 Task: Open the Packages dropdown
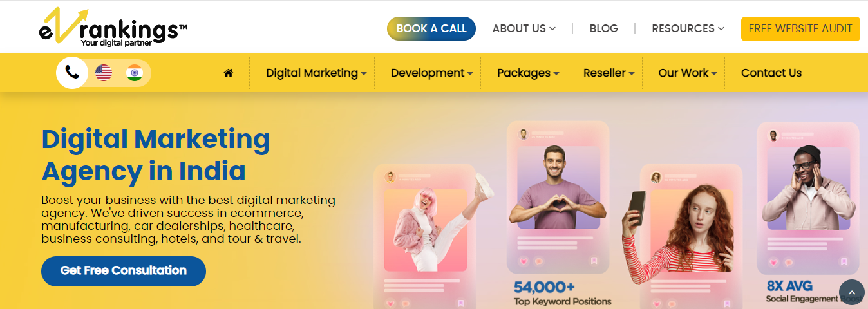point(528,73)
